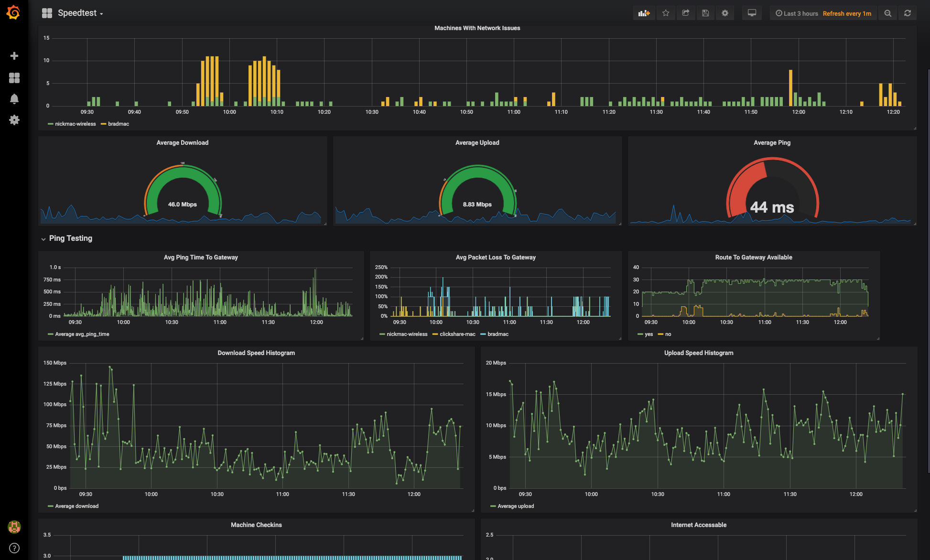This screenshot has height=560, width=930.
Task: Toggle clickshare-mac series in packet loss legend
Action: tap(457, 334)
